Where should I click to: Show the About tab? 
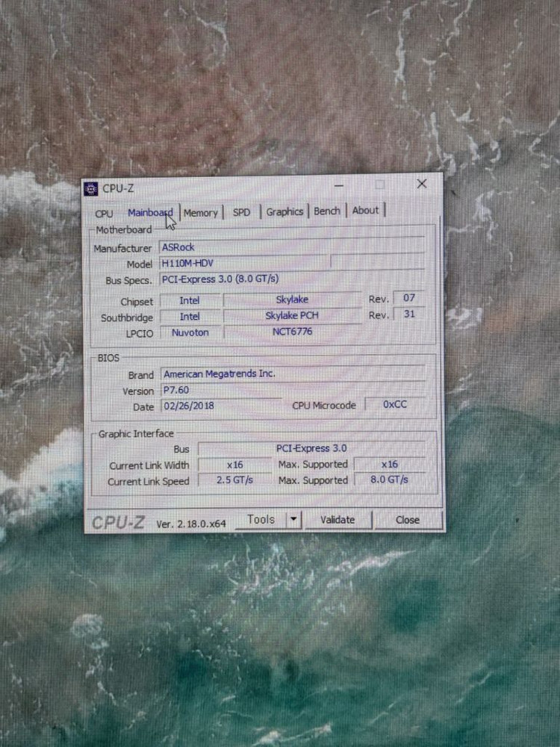365,211
